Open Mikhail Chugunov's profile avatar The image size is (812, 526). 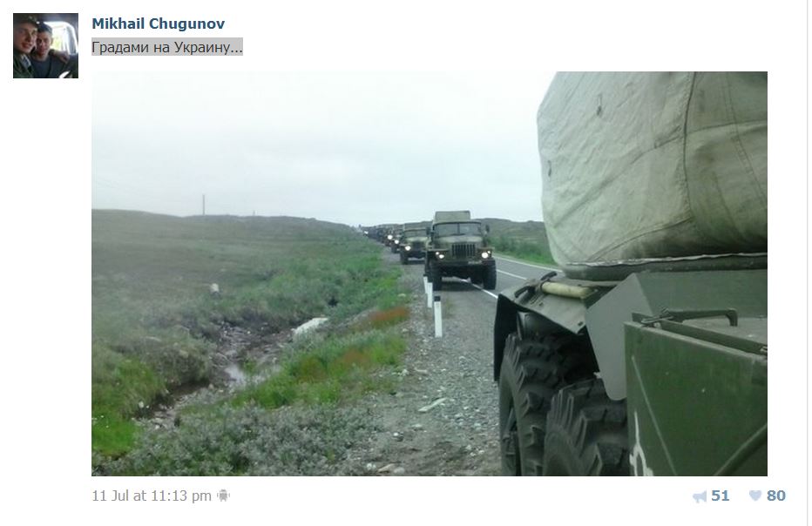click(45, 45)
